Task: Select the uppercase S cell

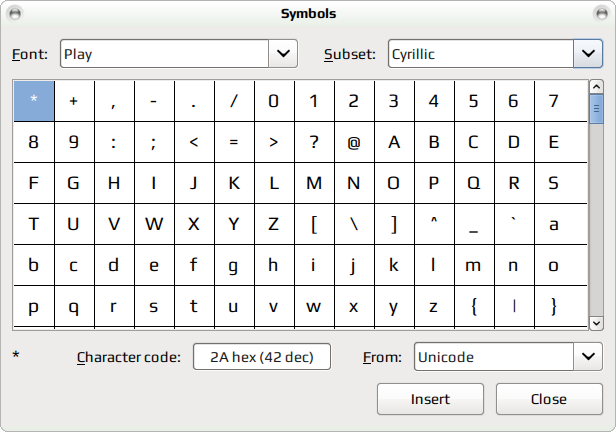Action: click(554, 183)
